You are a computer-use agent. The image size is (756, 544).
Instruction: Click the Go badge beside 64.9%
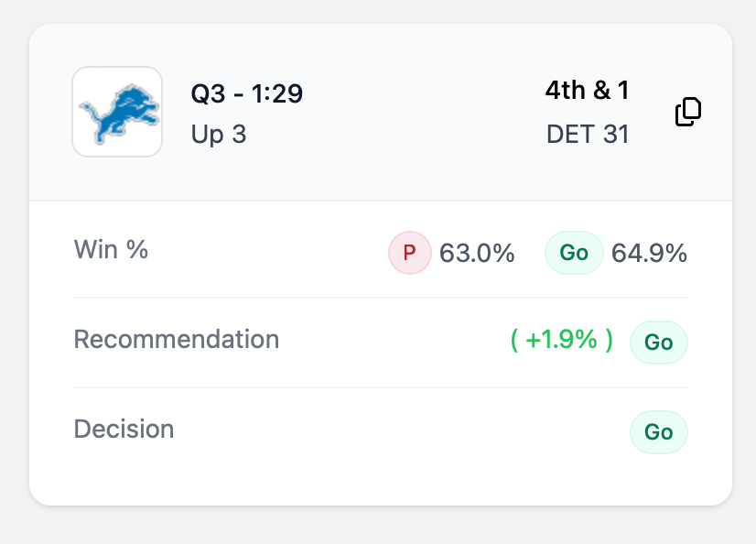[x=574, y=253]
